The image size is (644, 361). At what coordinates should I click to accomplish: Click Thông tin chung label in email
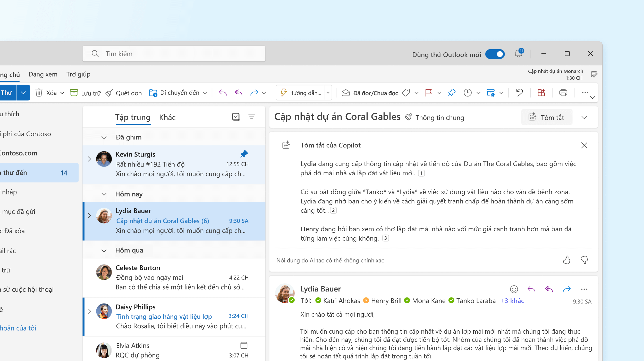click(439, 117)
